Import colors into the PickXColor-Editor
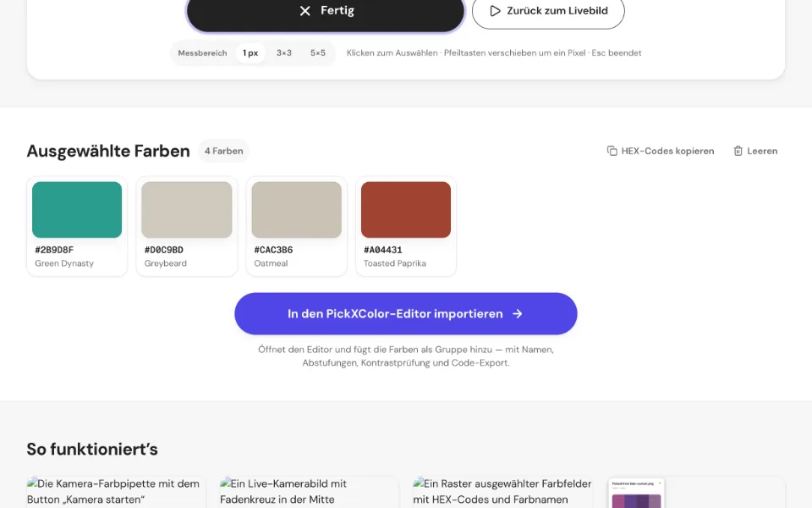This screenshot has height=508, width=812. click(405, 313)
